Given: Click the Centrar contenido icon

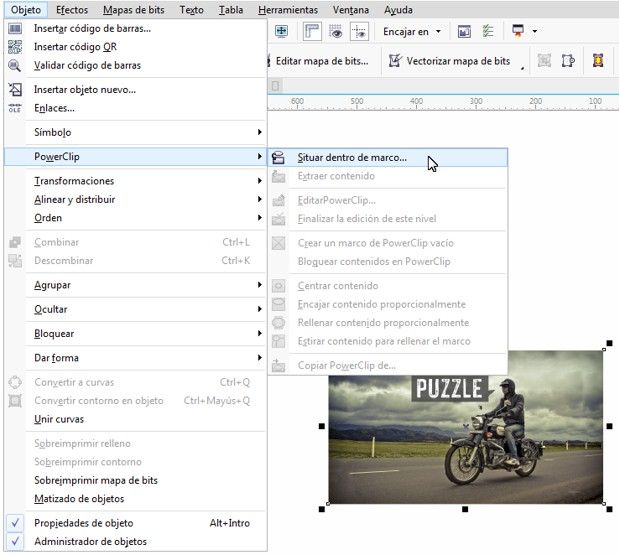Looking at the screenshot, I should click(278, 286).
